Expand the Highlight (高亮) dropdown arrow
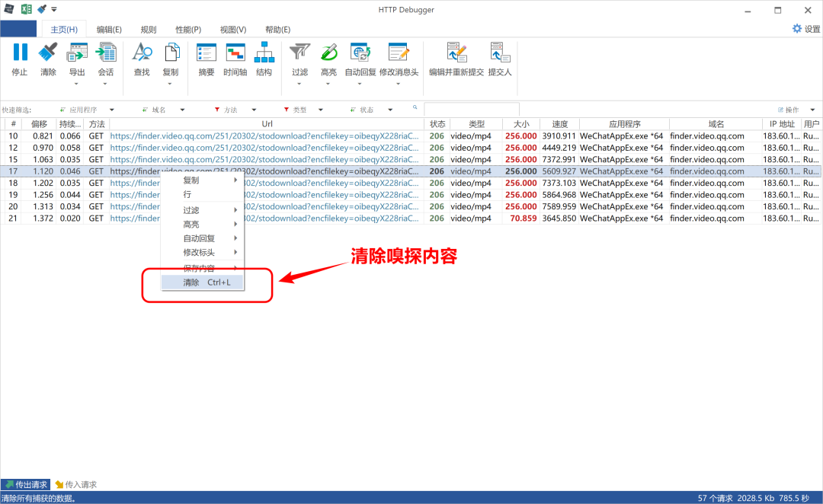The width and height of the screenshot is (823, 504). (x=328, y=84)
